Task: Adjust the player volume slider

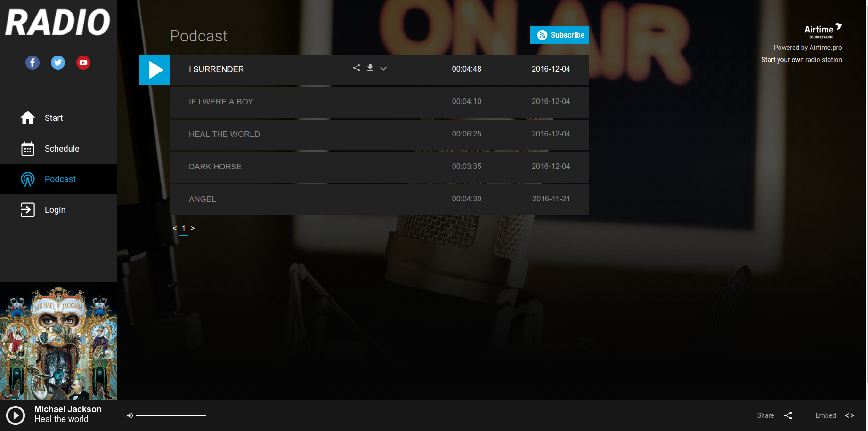Action: (171, 415)
